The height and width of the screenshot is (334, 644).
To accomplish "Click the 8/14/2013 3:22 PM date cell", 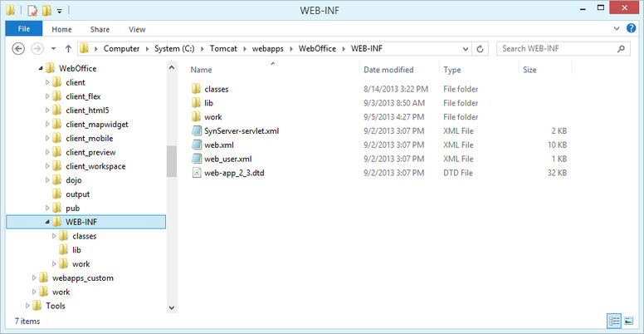I will point(396,89).
